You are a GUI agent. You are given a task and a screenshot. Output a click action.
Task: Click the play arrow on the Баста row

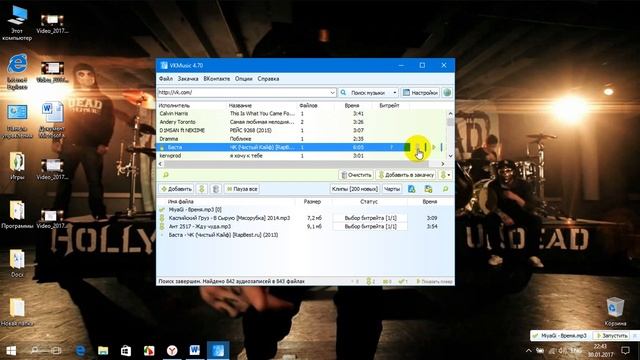pyautogui.click(x=434, y=147)
